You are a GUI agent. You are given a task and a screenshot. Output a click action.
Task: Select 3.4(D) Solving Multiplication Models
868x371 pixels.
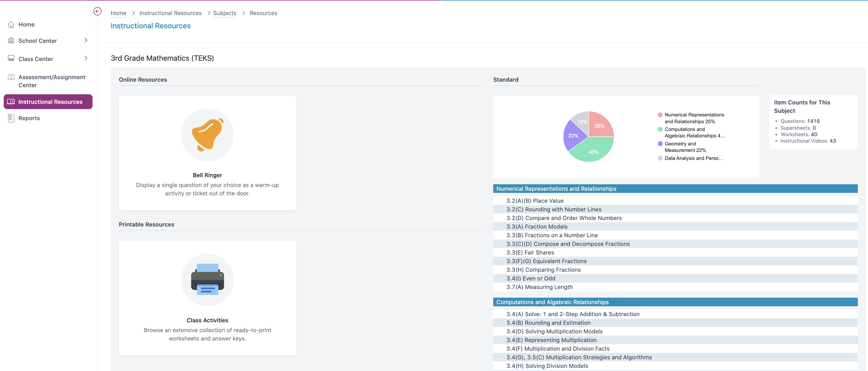point(675,331)
